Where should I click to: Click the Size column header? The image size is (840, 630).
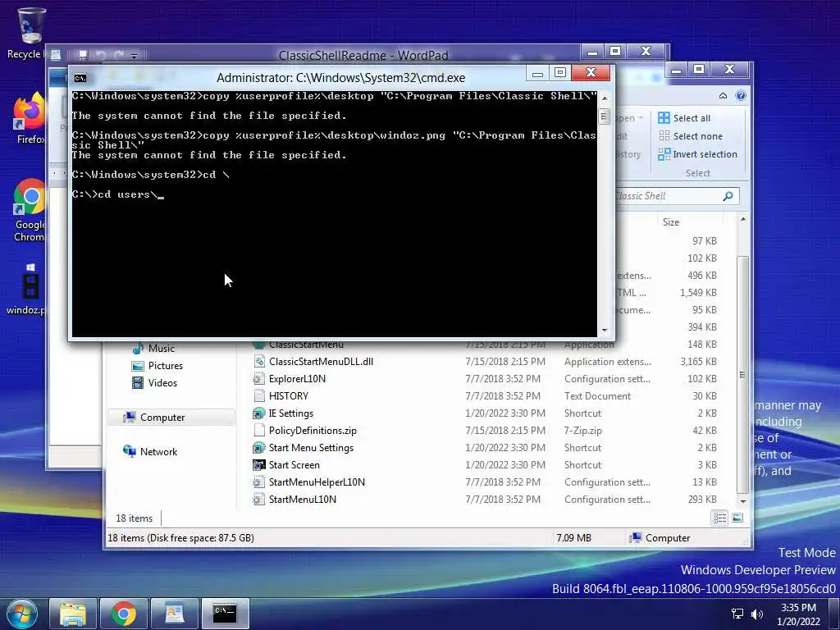click(671, 221)
